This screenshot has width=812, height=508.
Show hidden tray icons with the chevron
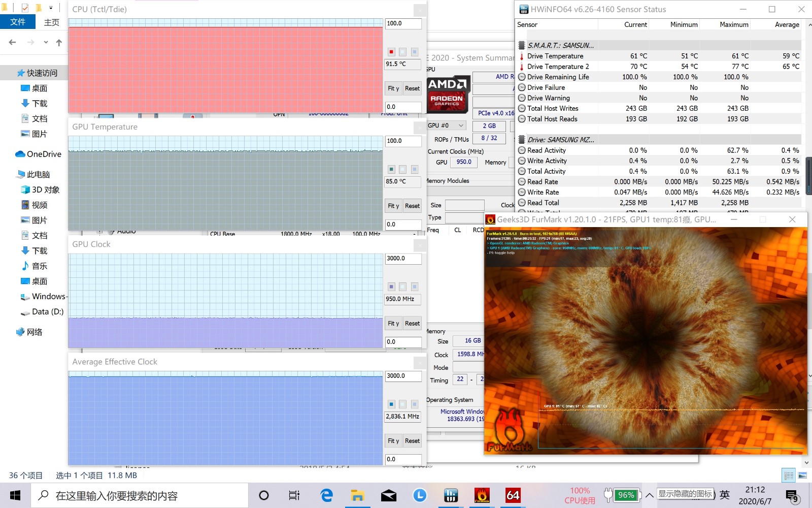click(x=649, y=495)
